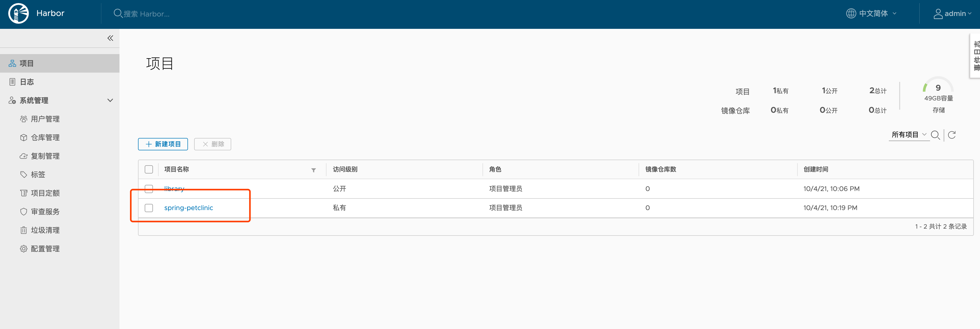Viewport: 980px width, 329px height.
Task: Open the spring-petclinic project link
Action: point(188,208)
